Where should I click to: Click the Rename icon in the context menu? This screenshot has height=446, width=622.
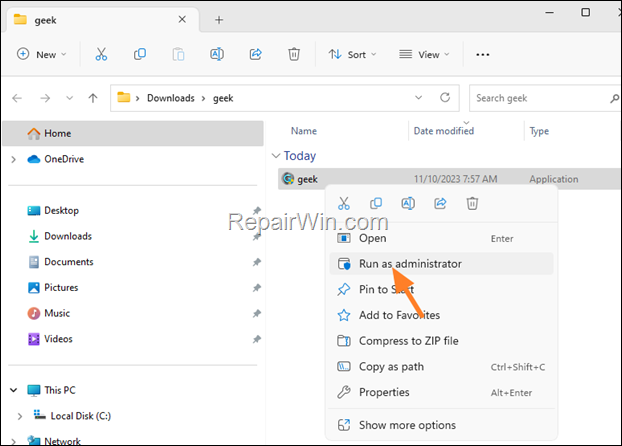click(x=408, y=204)
